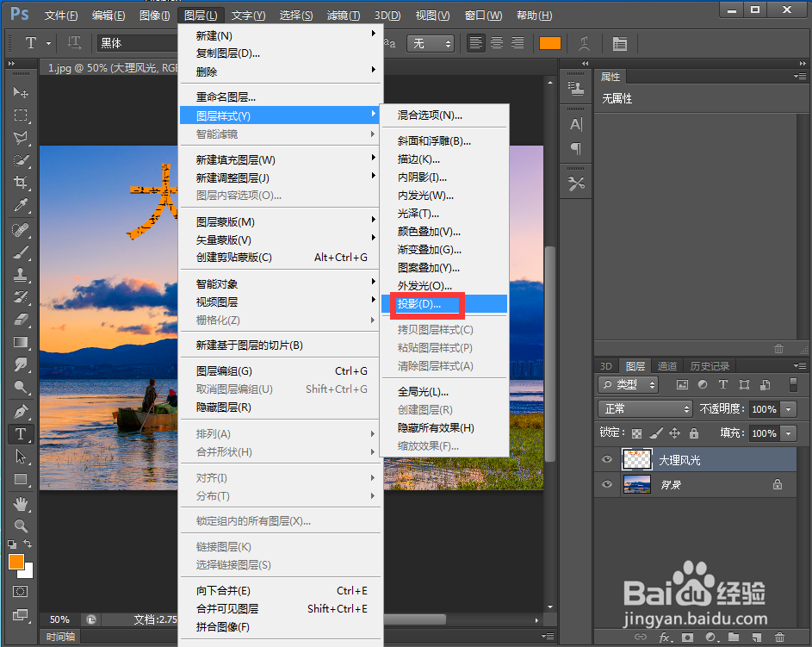This screenshot has width=812, height=647.
Task: Open the blending mode dropdown showing 正常
Action: (645, 409)
